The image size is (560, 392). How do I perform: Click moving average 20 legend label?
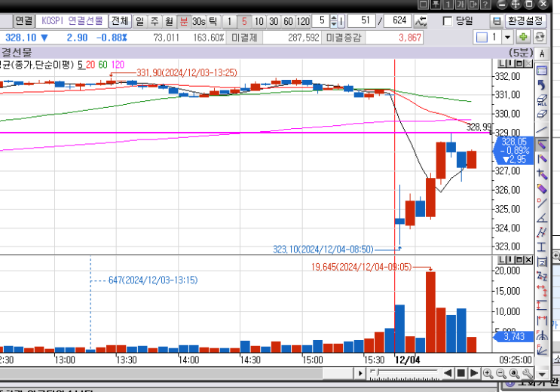tap(90, 65)
